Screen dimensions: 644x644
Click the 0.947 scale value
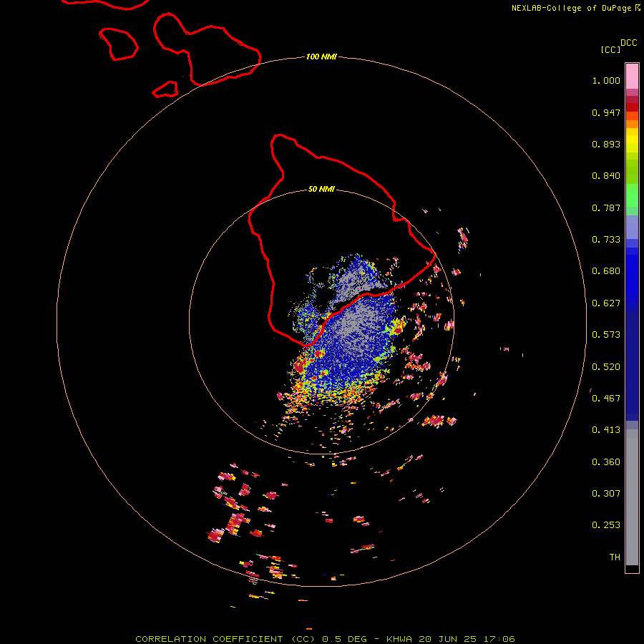tap(606, 112)
